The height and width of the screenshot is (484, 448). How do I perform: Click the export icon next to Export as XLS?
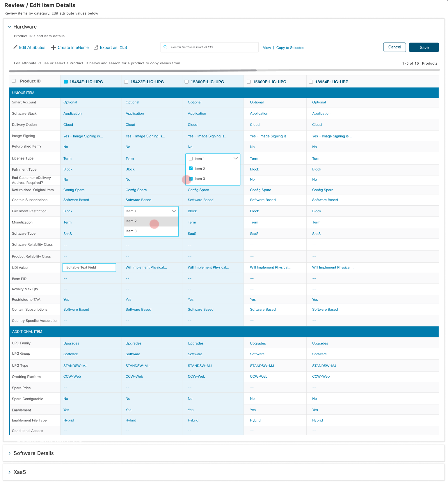point(96,48)
